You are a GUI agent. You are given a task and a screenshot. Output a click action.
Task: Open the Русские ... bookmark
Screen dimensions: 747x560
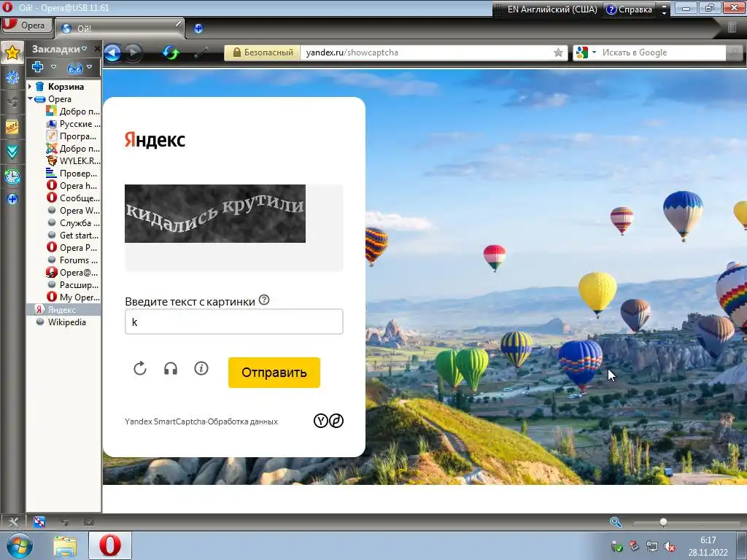click(73, 124)
